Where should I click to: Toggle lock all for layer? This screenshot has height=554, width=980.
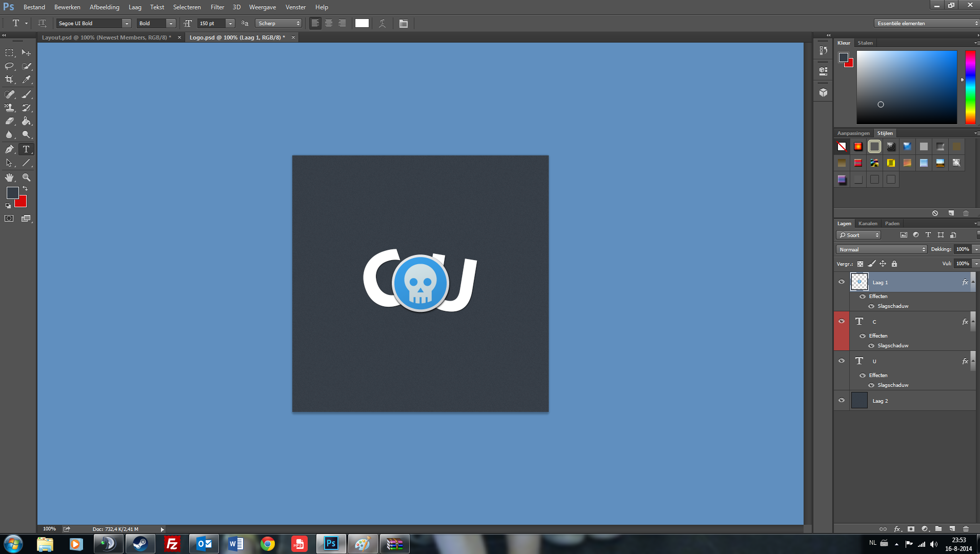tap(894, 264)
